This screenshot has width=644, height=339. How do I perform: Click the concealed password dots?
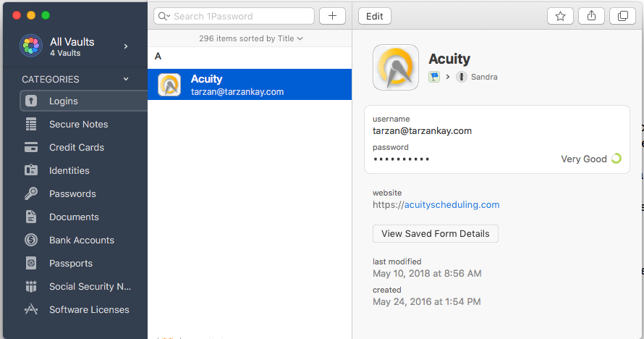coord(401,159)
